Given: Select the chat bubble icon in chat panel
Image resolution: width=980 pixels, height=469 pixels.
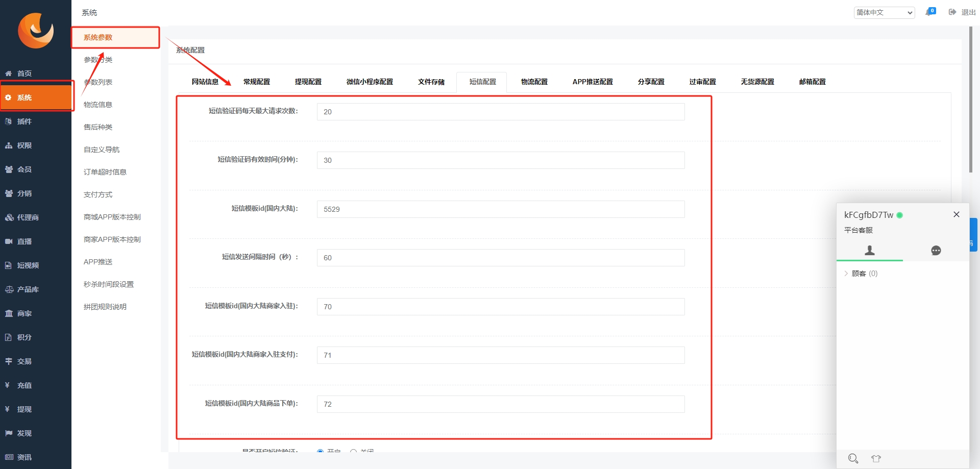Looking at the screenshot, I should click(x=936, y=251).
